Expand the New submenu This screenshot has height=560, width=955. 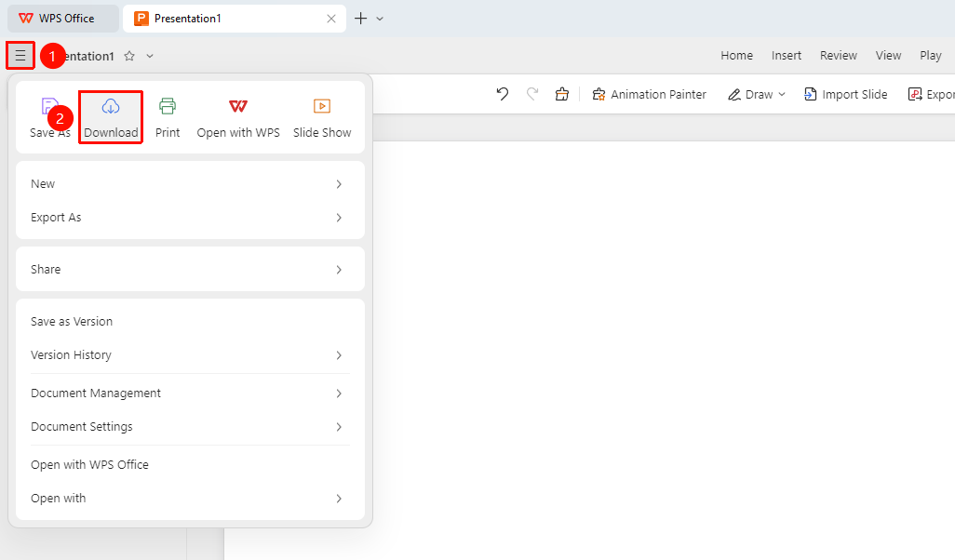pyautogui.click(x=190, y=184)
